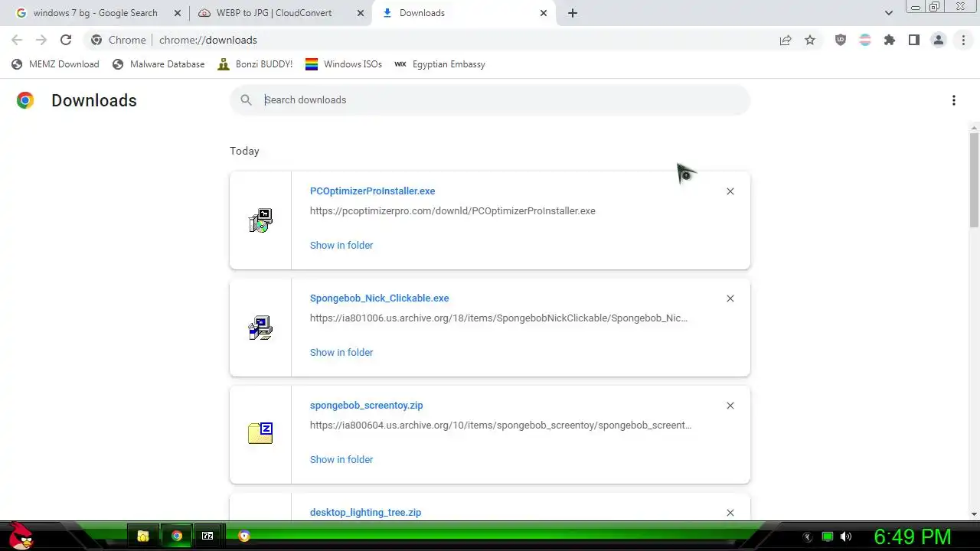Open 7-Zip from the taskbar
This screenshot has width=980, height=551.
tap(207, 536)
